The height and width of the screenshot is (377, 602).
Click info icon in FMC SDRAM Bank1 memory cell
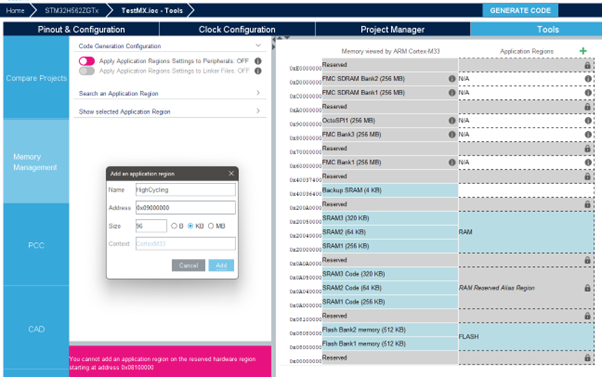coord(452,93)
